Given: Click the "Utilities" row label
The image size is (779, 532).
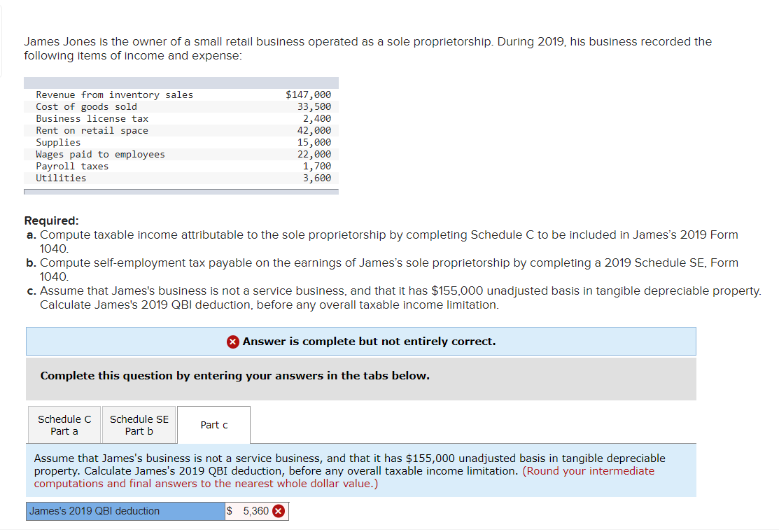Looking at the screenshot, I should [x=61, y=178].
